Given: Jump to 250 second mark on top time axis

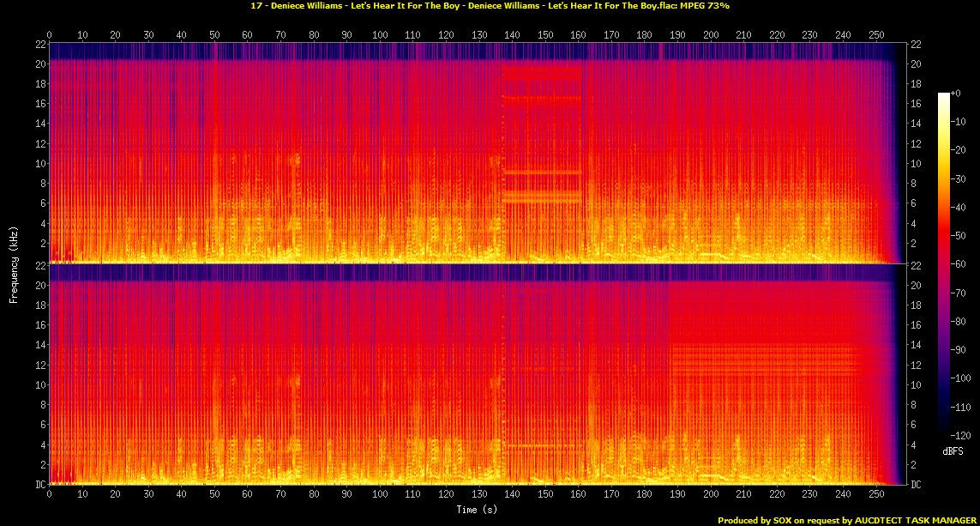Looking at the screenshot, I should (875, 35).
